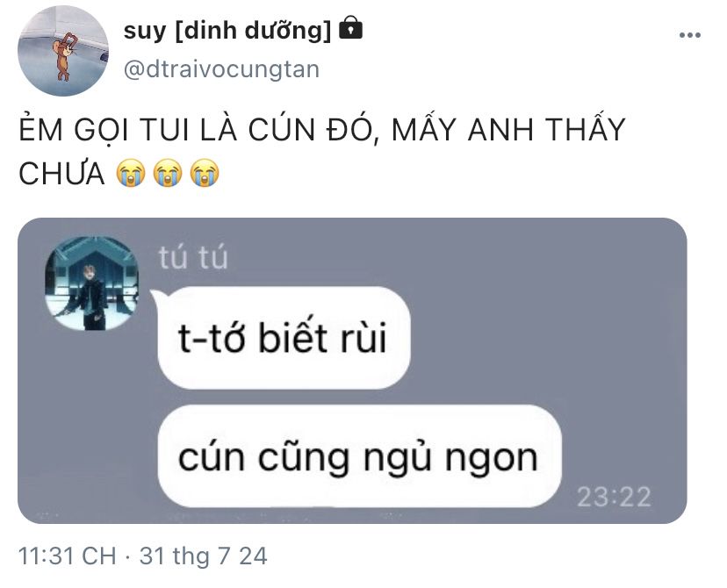Click the padlock protected-account icon

351,28
